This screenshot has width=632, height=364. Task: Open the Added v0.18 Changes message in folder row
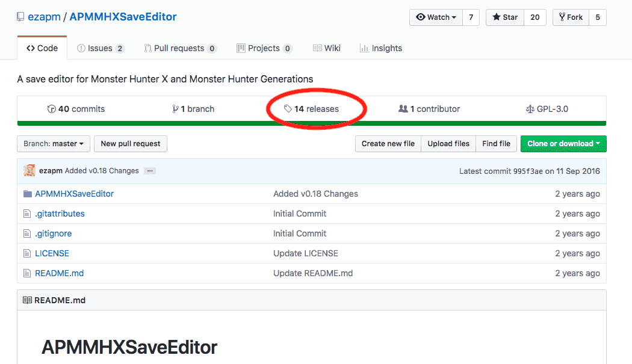pos(315,194)
